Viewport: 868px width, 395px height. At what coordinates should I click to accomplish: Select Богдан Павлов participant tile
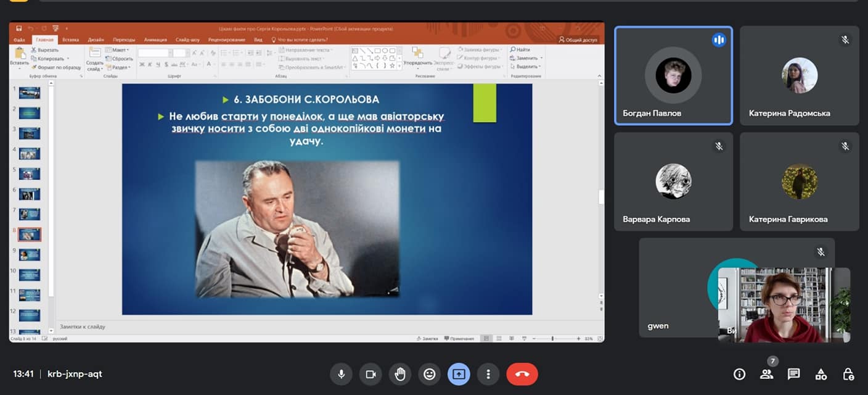673,76
